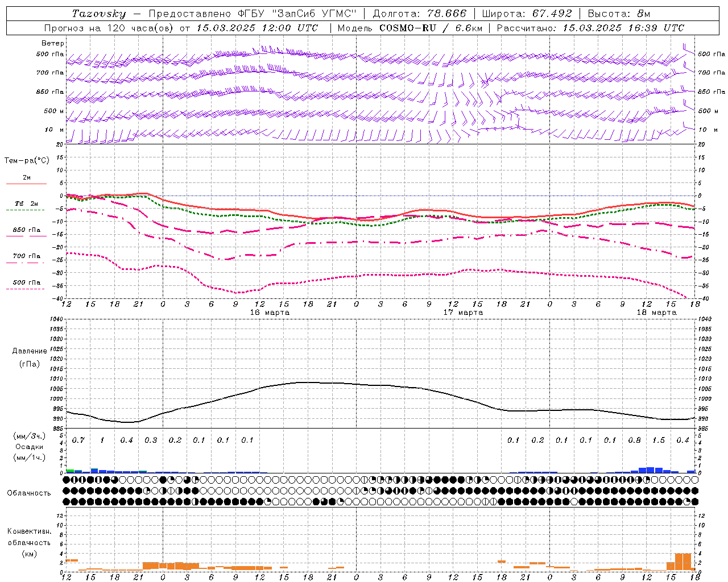The height and width of the screenshot is (582, 728).
Task: Click the 0.3 precipitation value
Action: 151,440
